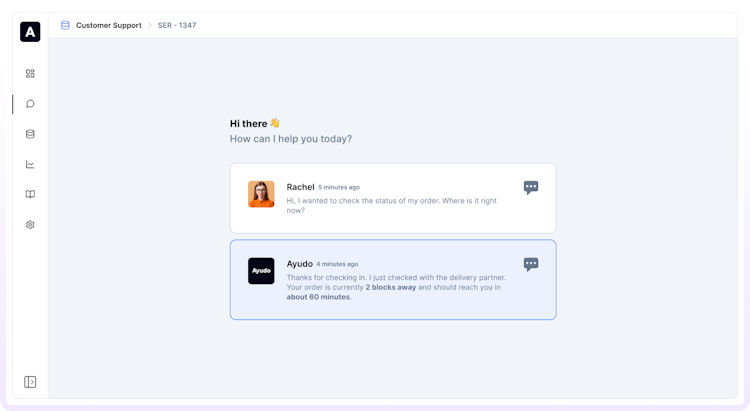Open the knowledge book icon in sidebar
The height and width of the screenshot is (411, 750).
click(x=30, y=194)
